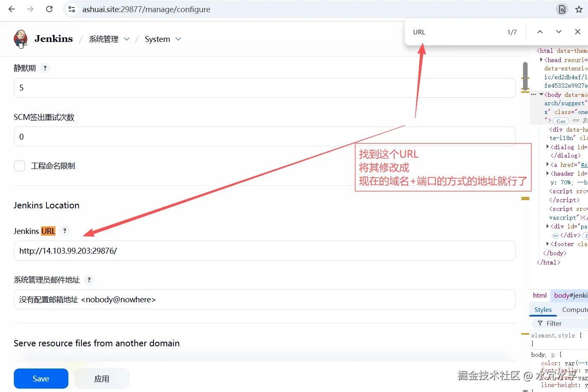Click Serve resource files from another domain heading
This screenshot has width=588, height=392.
[x=96, y=343]
